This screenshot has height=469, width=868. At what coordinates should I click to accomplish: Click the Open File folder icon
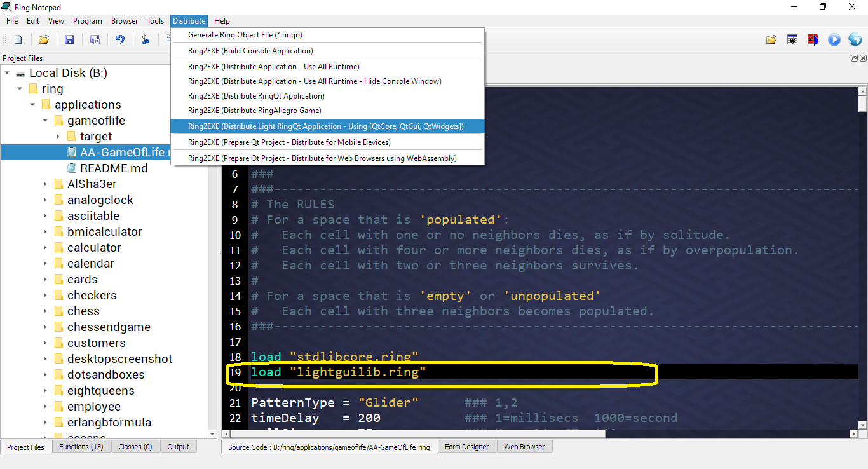43,39
